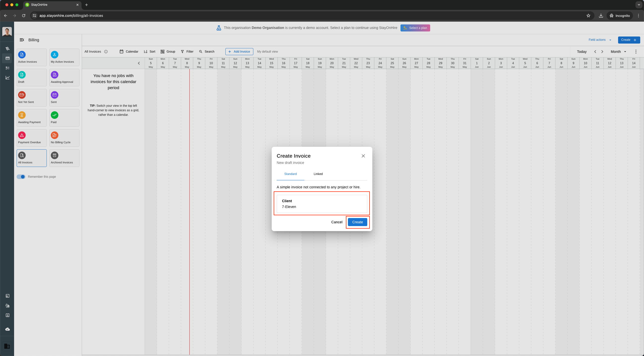Click the info icon beside All Invoices
Viewport: 644px width, 356px height.
[106, 52]
